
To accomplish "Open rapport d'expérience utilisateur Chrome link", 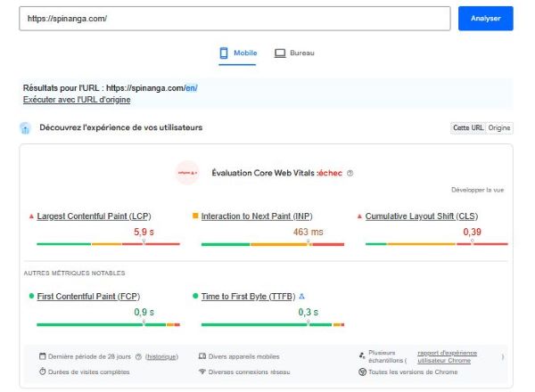I will tap(447, 356).
